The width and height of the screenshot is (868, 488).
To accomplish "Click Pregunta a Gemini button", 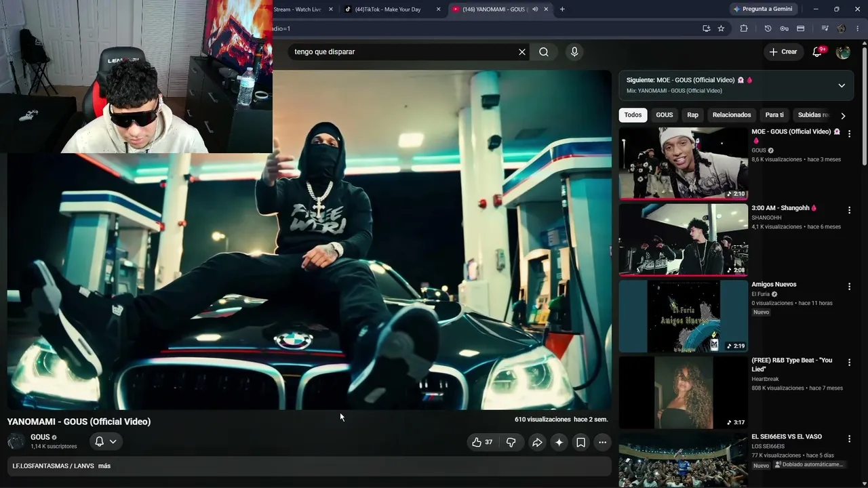I will (x=762, y=9).
